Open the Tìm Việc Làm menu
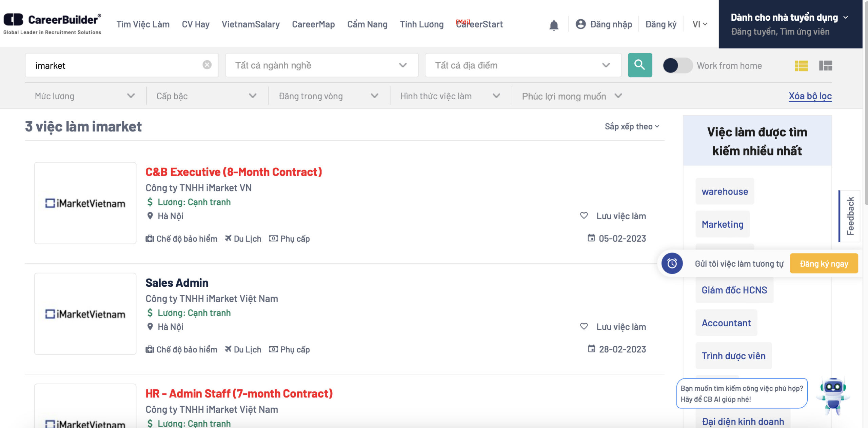The image size is (868, 428). pyautogui.click(x=143, y=24)
